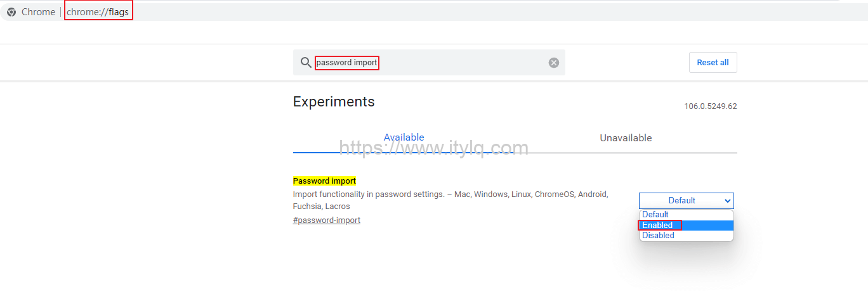Click the Default value shown in flag selector

pyautogui.click(x=681, y=201)
